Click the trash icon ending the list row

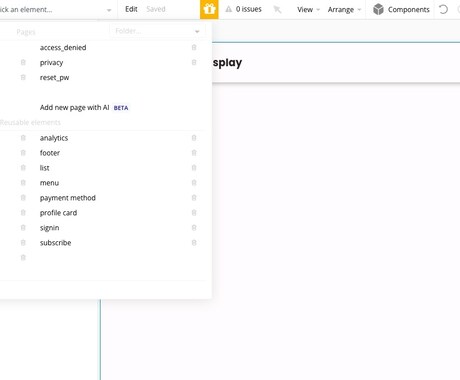pos(194,168)
